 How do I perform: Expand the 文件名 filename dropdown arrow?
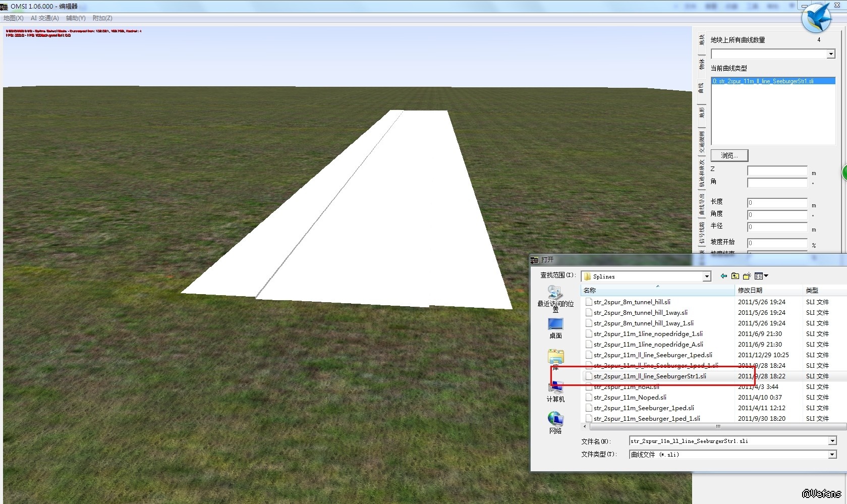point(832,441)
